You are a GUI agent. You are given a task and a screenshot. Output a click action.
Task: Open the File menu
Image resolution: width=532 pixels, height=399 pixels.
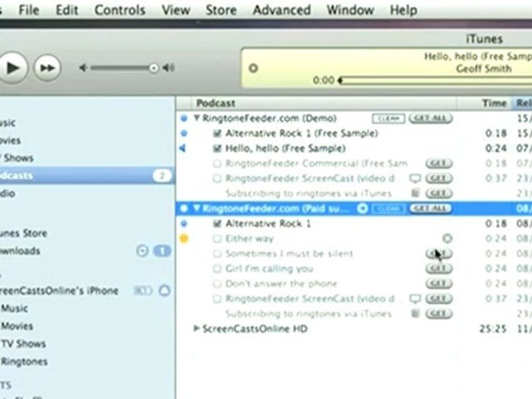(28, 10)
